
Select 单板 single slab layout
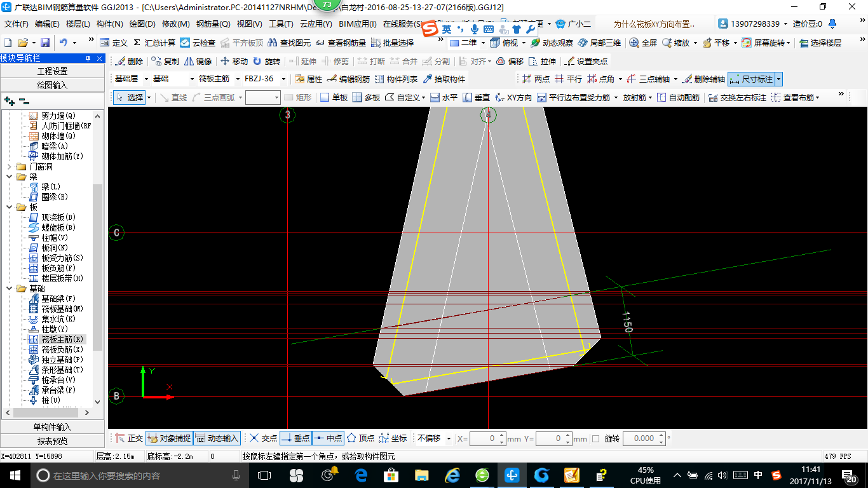tap(334, 97)
